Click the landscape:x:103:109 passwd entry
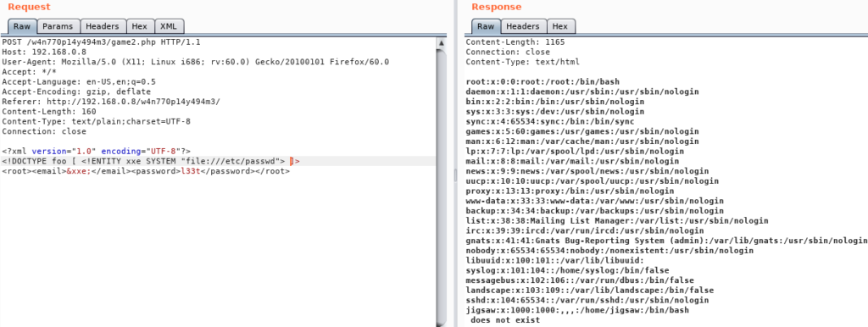868x327 pixels. click(x=590, y=290)
